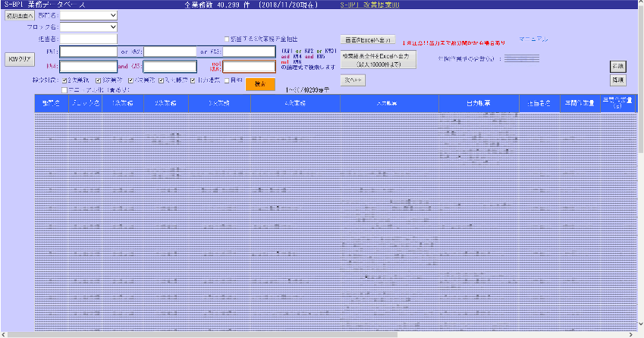Select the 年間作業量 (%) column header

tap(617, 103)
